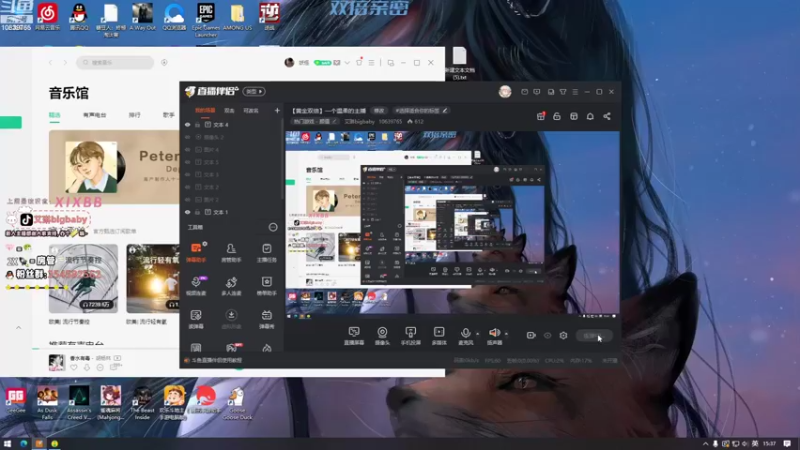Open the 榜单助手 ranking assistant tool
The height and width of the screenshot is (450, 800).
[x=266, y=285]
